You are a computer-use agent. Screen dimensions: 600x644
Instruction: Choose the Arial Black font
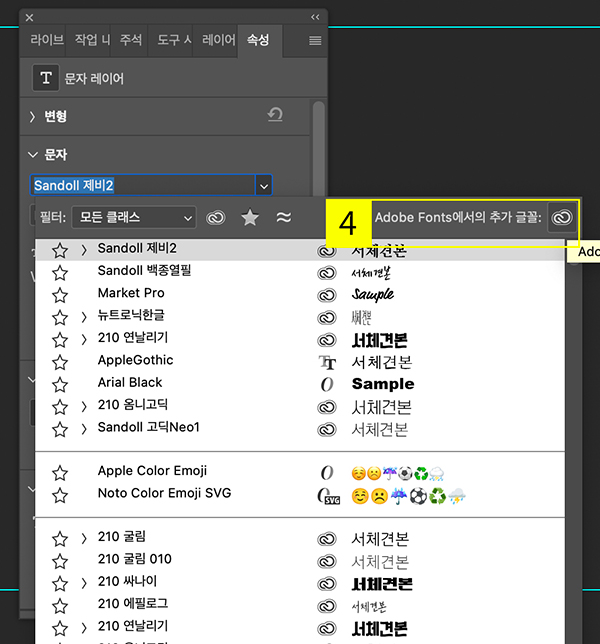[x=130, y=382]
